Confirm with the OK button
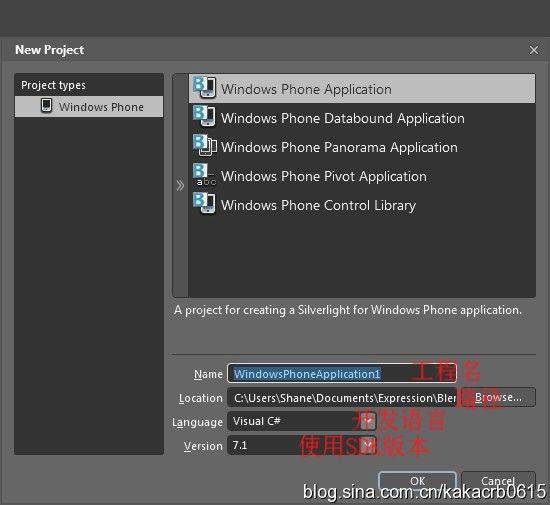Viewport: 550px width, 505px height. point(417,481)
